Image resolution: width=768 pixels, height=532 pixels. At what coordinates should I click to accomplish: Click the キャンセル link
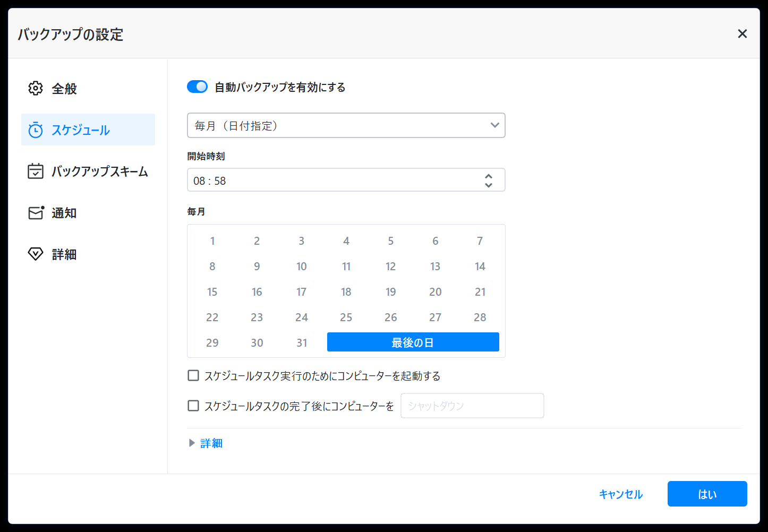click(620, 494)
